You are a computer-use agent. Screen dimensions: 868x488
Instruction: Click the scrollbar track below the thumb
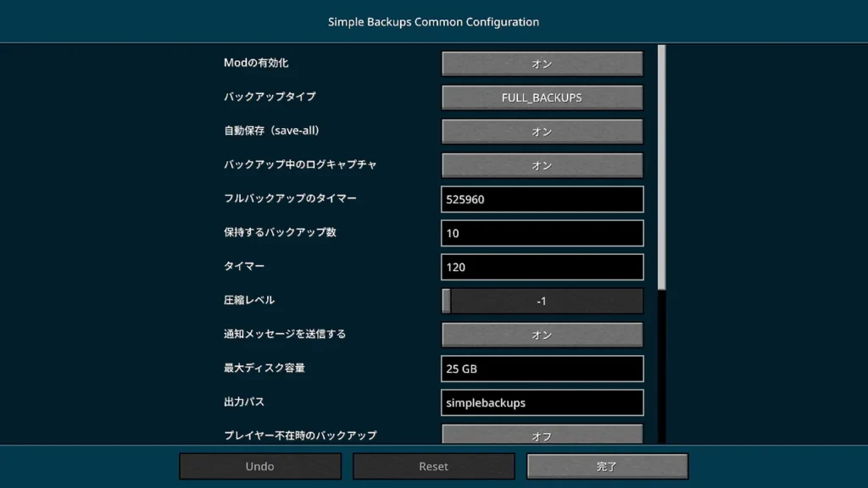coord(661,364)
